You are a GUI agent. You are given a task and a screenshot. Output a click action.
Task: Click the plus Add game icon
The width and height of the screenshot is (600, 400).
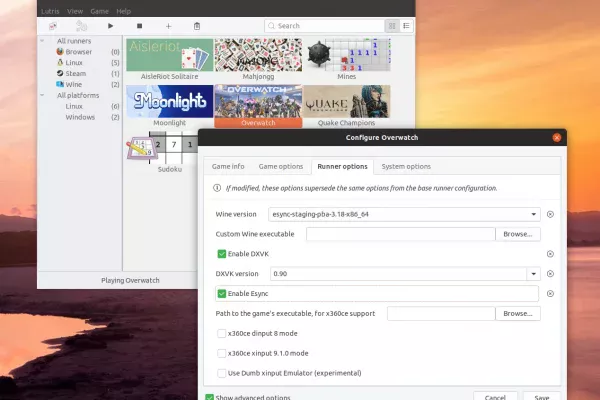[168, 26]
